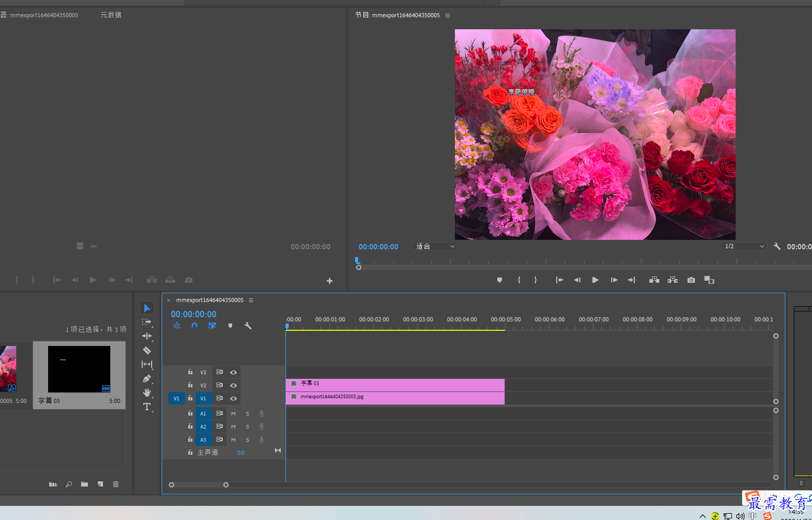Export a frame with camera icon
Screen dimensions: 812x520
tap(691, 280)
